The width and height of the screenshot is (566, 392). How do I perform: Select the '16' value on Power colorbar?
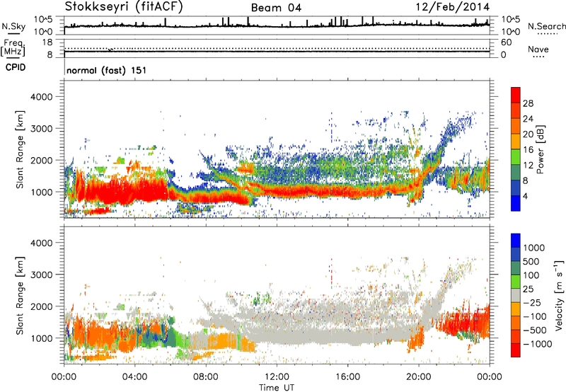click(x=528, y=150)
